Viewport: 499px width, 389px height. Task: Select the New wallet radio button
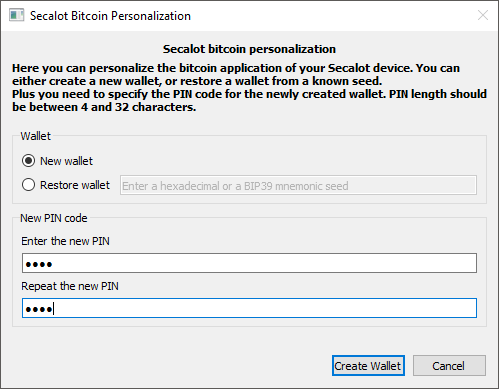(x=28, y=161)
